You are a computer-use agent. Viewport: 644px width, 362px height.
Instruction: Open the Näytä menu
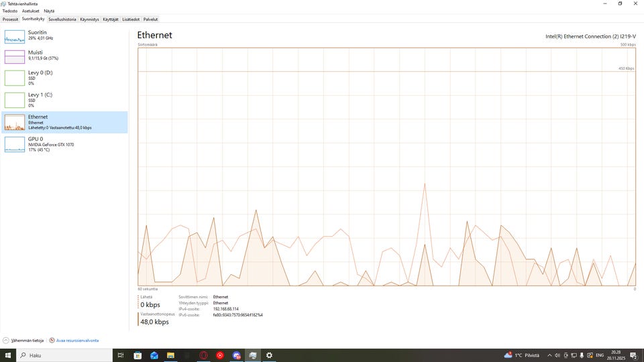[x=49, y=11]
